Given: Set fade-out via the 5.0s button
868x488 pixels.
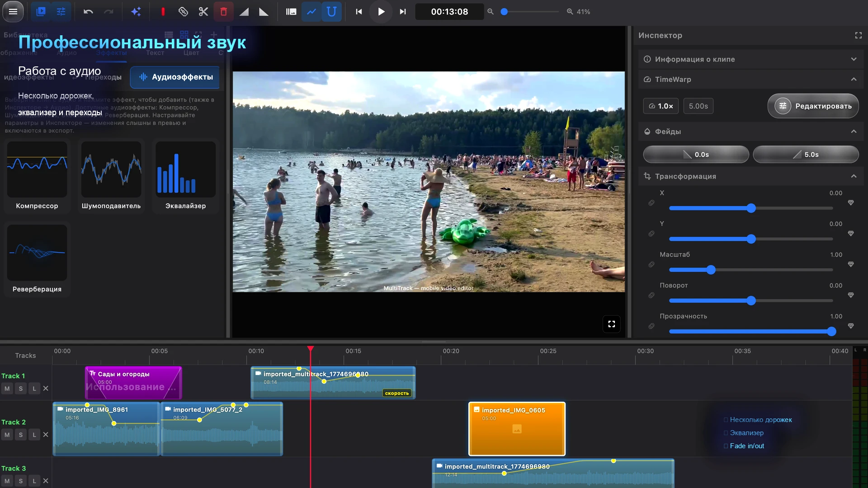Looking at the screenshot, I should click(x=806, y=155).
